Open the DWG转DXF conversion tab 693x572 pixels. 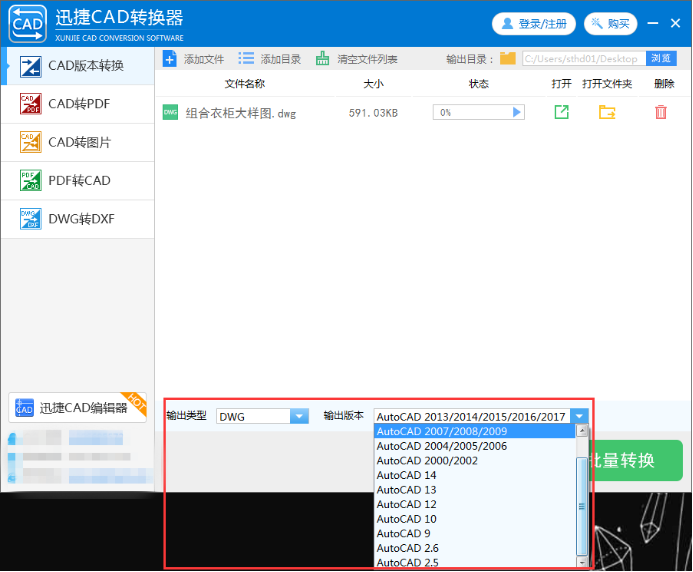[78, 219]
